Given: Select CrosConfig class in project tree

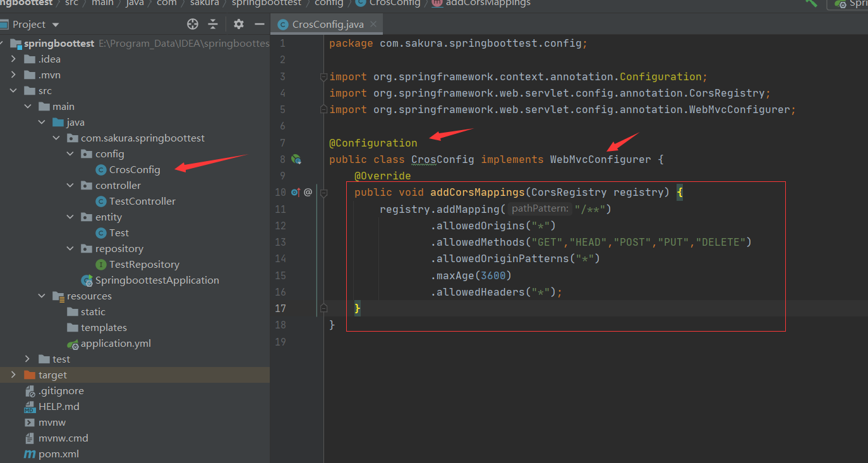Looking at the screenshot, I should tap(135, 170).
